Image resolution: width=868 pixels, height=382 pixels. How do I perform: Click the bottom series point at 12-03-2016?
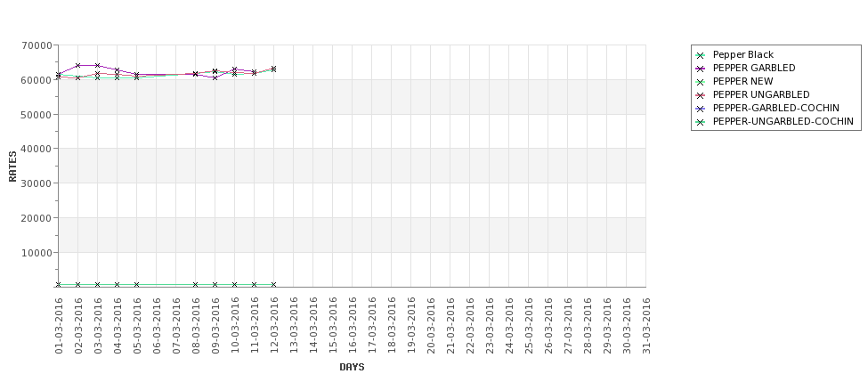coord(273,285)
